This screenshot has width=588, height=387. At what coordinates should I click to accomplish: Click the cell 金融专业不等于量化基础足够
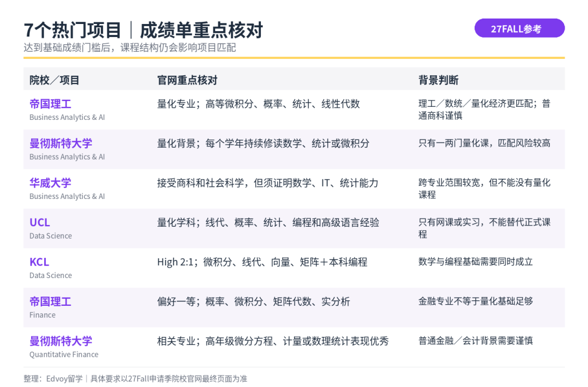tap(475, 301)
